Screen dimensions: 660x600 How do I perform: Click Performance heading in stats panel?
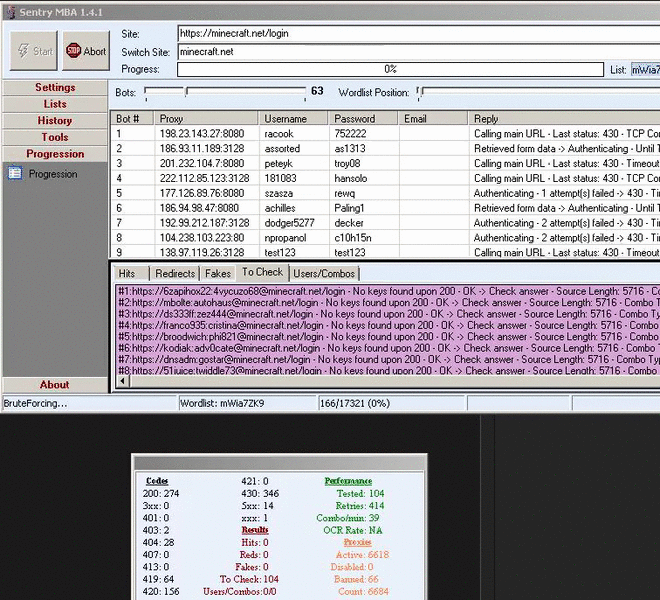[x=348, y=481]
